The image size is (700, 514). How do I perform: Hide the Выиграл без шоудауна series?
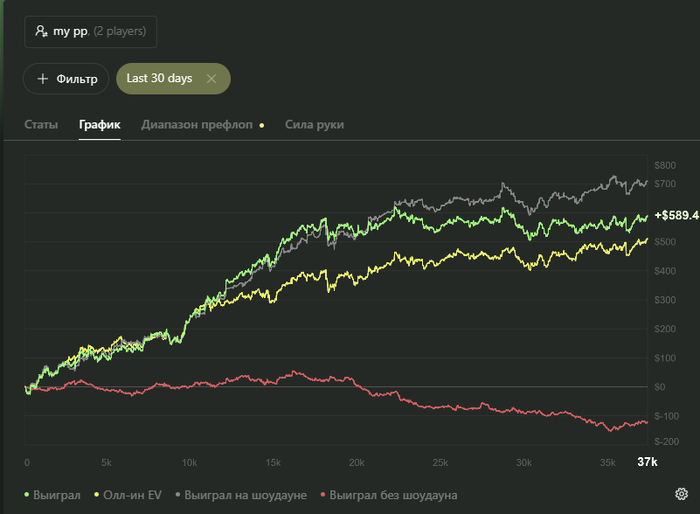click(393, 495)
